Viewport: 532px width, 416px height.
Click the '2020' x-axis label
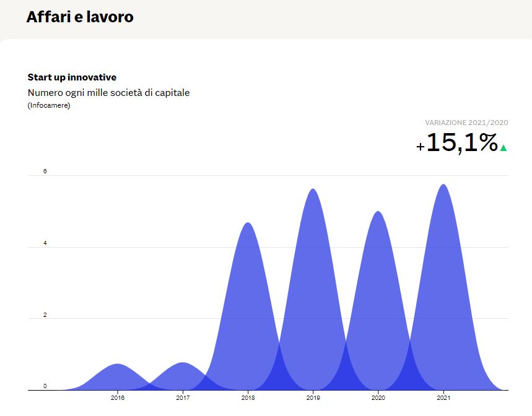click(378, 397)
